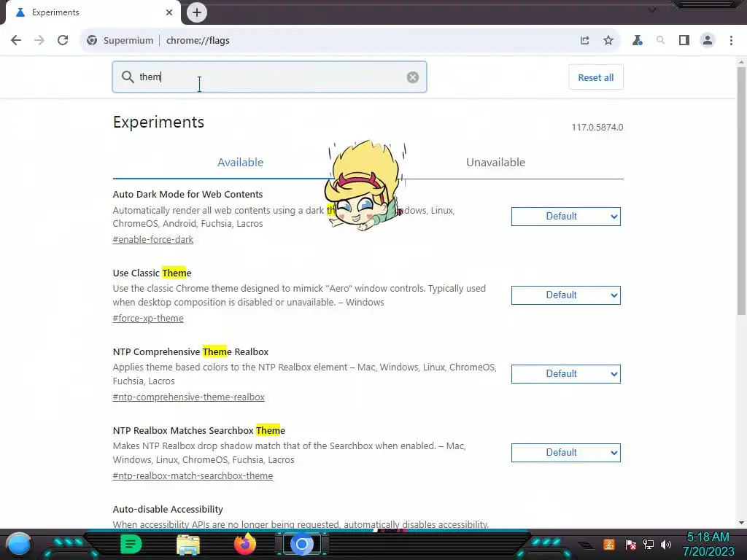Open File Explorer from taskbar
The image size is (747, 560).
pos(187,544)
